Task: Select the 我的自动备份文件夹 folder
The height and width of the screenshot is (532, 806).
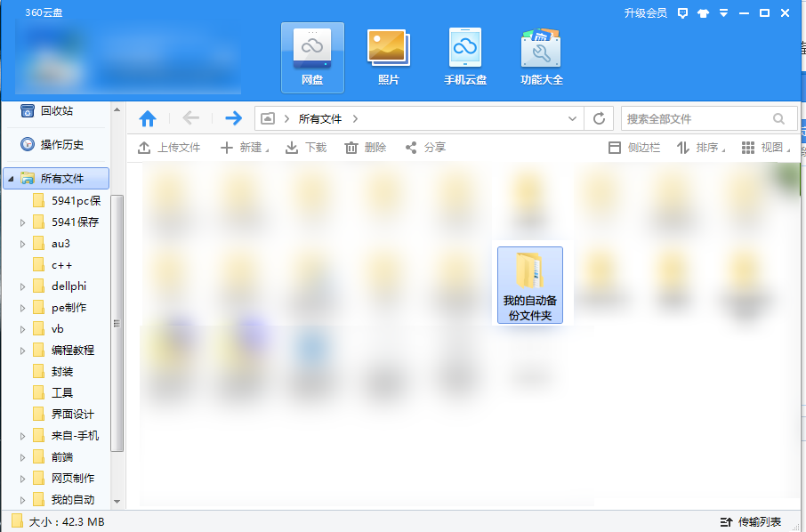Action: [x=530, y=285]
